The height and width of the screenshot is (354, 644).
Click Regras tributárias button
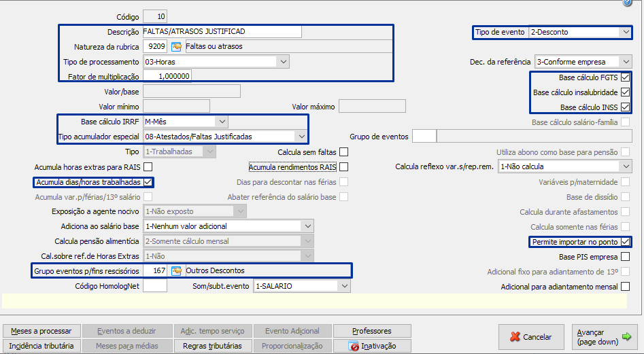212,346
